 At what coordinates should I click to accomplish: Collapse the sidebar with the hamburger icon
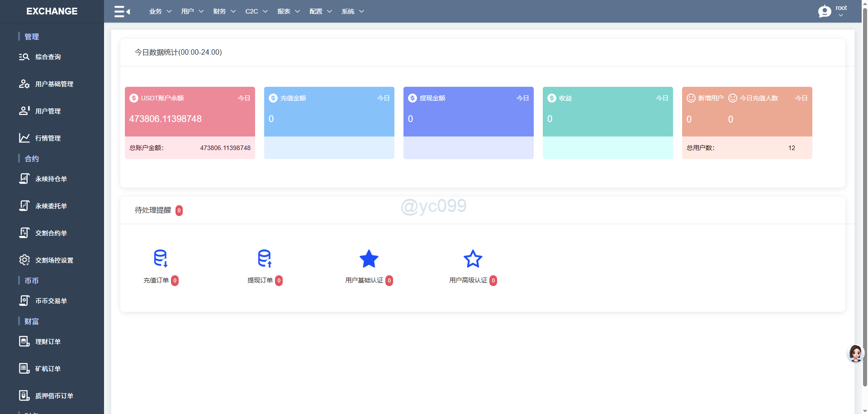point(122,11)
